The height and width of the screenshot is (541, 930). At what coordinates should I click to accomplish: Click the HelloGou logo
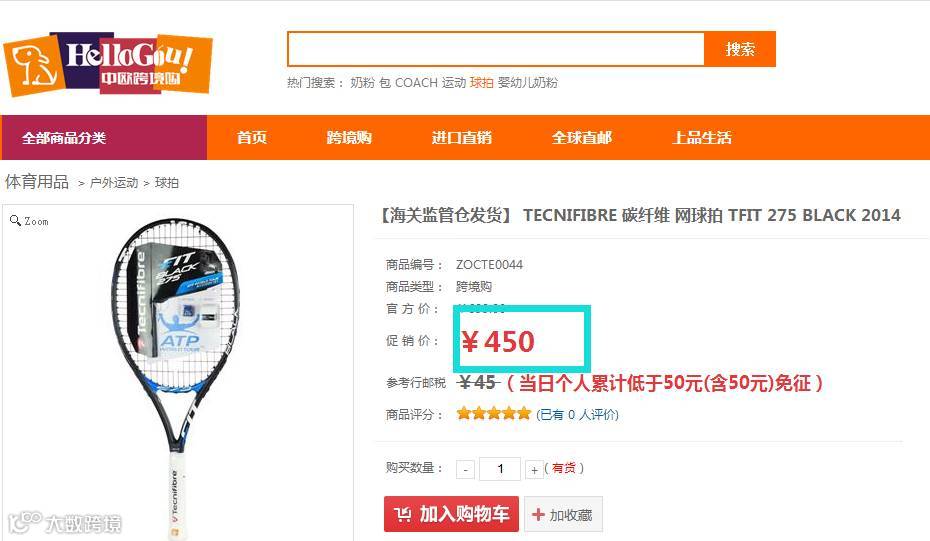[x=107, y=64]
